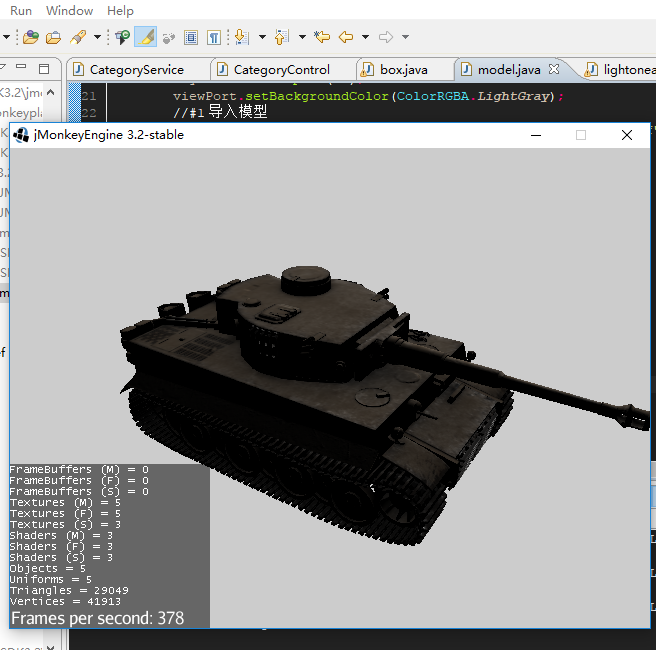Screen dimensions: 656x650
Task: Open the Window menu
Action: (69, 10)
